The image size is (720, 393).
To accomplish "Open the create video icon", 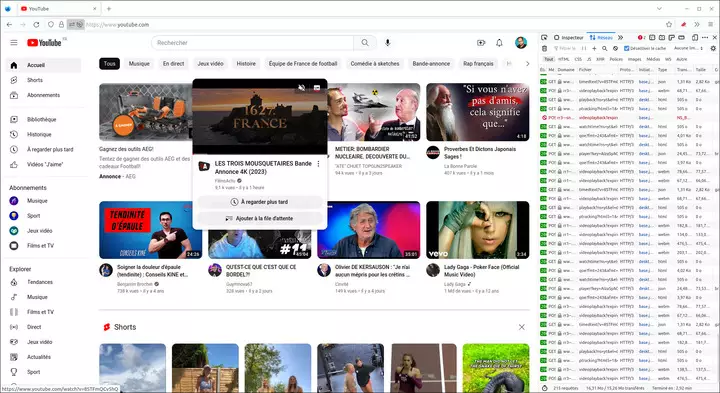I will coord(481,43).
